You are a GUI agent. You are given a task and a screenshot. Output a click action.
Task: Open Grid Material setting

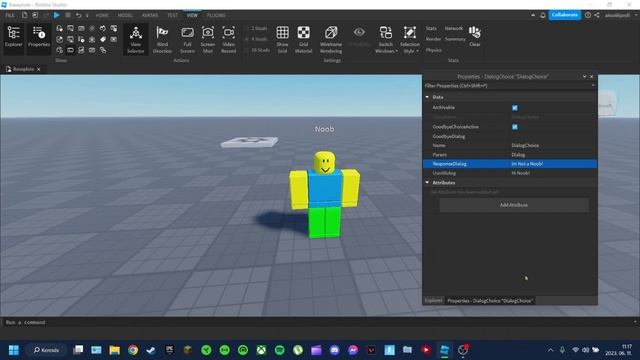point(303,39)
